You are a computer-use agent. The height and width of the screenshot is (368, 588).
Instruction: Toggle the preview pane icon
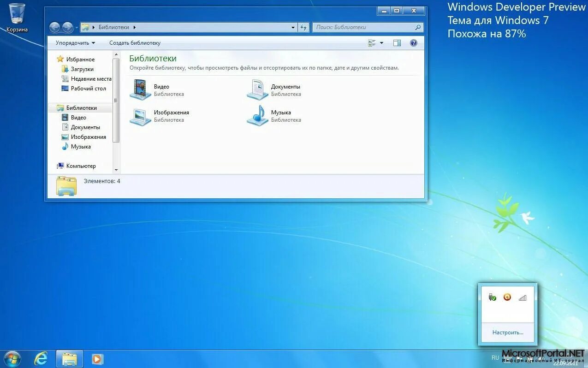pos(397,43)
